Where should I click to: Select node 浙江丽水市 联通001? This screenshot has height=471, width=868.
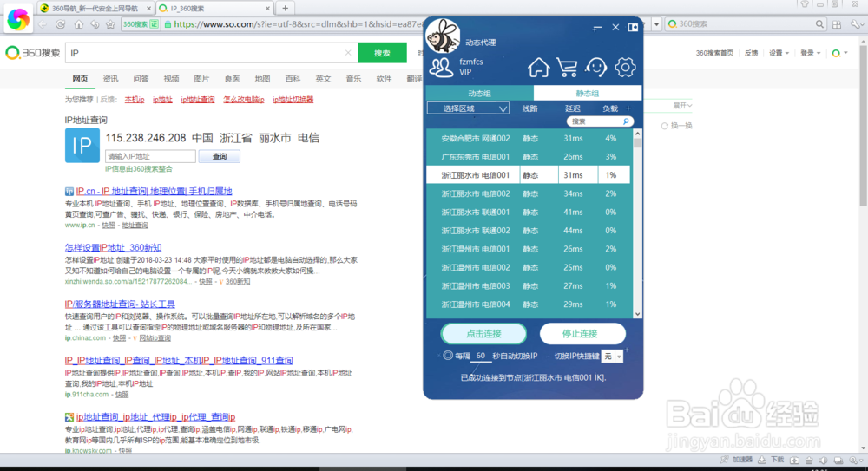528,212
